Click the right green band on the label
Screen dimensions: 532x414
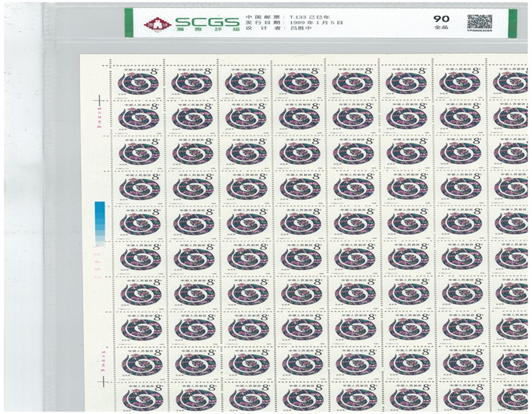click(512, 23)
